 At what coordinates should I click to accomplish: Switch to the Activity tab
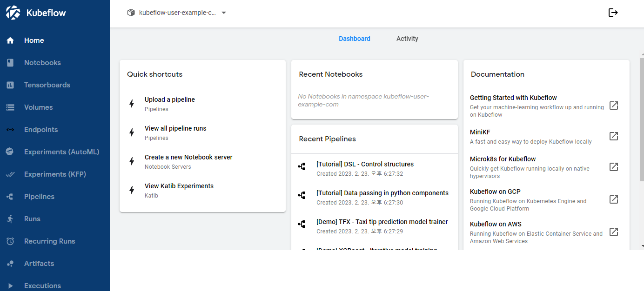pos(407,39)
